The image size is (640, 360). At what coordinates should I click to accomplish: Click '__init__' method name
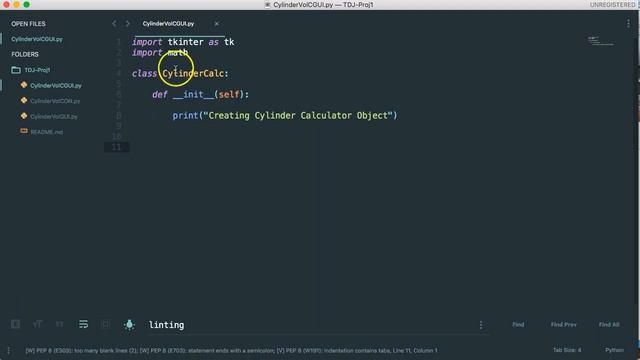click(x=193, y=95)
